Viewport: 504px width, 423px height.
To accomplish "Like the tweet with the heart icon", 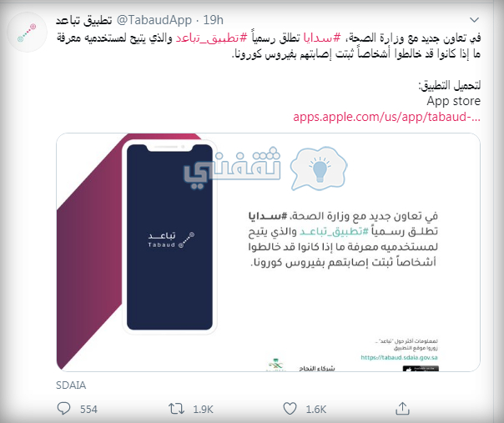I will coord(290,409).
